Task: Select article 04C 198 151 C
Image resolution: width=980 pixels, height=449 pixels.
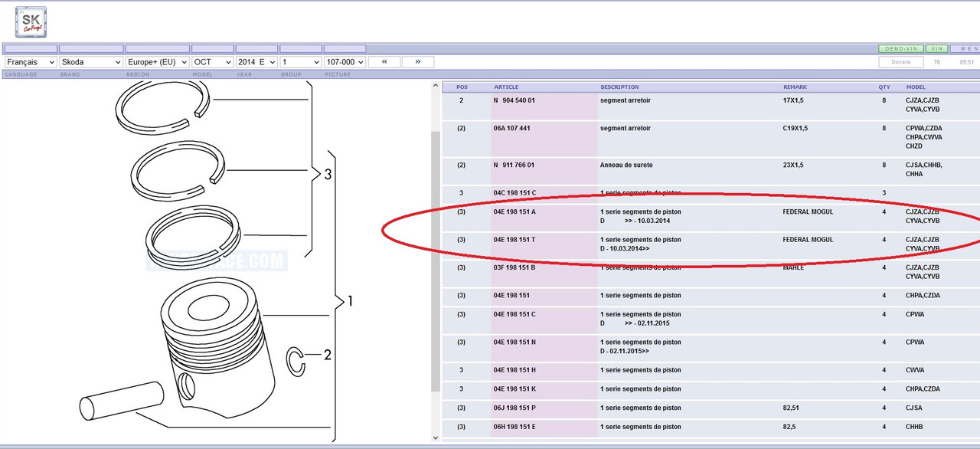Action: pos(515,193)
